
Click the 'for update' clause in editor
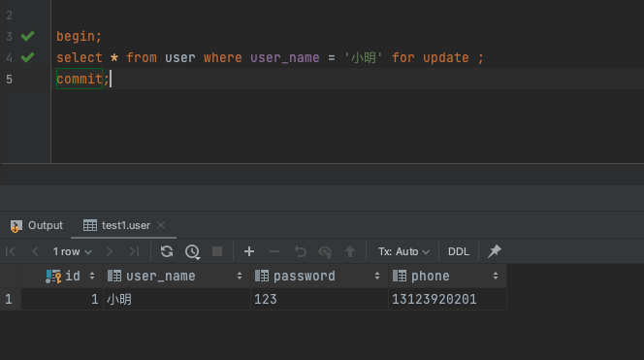pyautogui.click(x=430, y=57)
